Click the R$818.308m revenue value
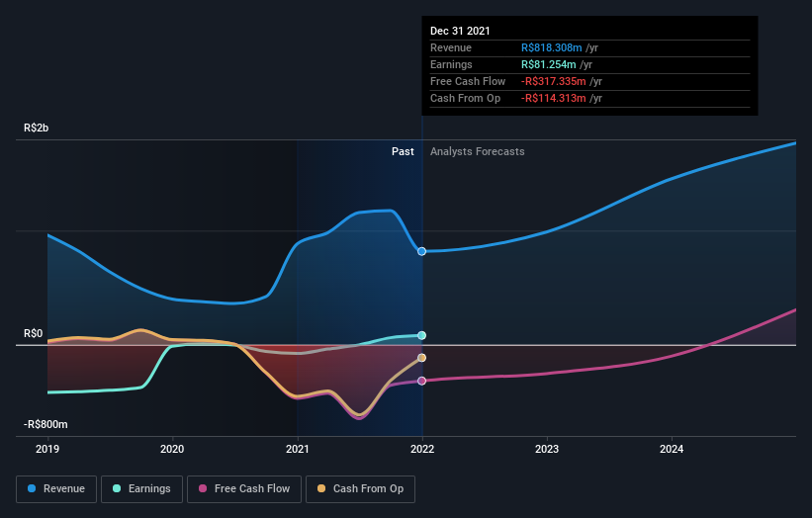Screen dimensions: 812x518 (552, 47)
